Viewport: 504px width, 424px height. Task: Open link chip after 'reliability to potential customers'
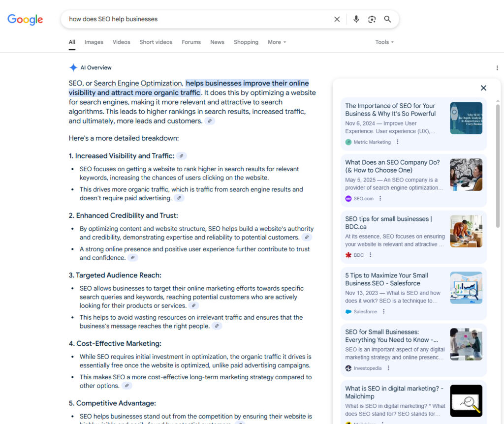click(x=307, y=238)
